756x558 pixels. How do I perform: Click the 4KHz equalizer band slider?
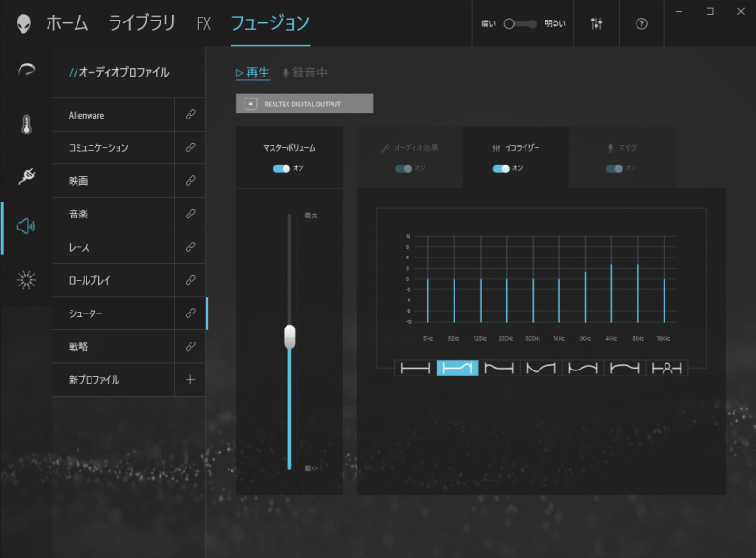pos(611,280)
